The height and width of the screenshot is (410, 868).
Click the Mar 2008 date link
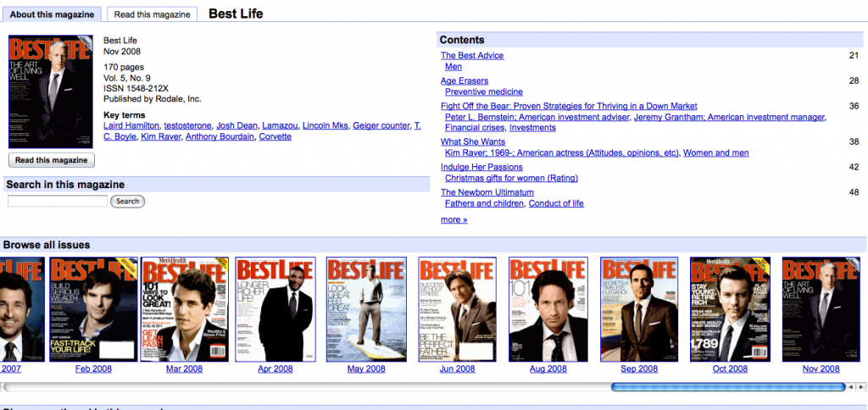(184, 369)
